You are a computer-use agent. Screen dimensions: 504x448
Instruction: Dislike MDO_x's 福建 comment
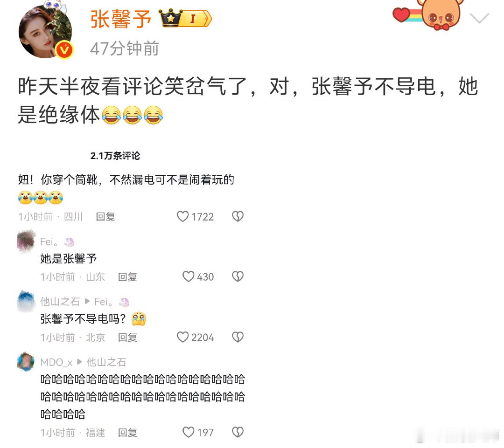[238, 432]
